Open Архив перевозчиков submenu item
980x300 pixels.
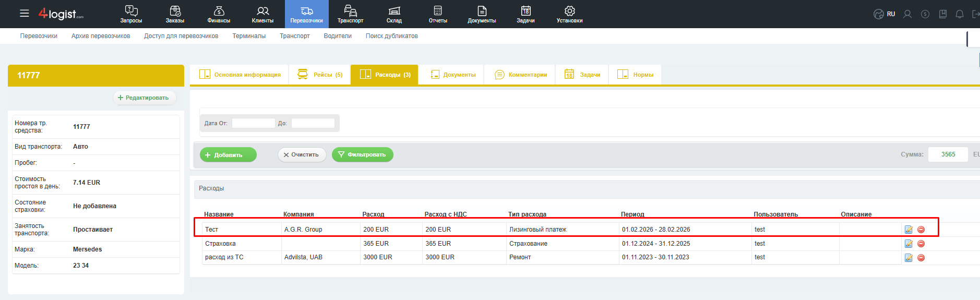(x=101, y=36)
